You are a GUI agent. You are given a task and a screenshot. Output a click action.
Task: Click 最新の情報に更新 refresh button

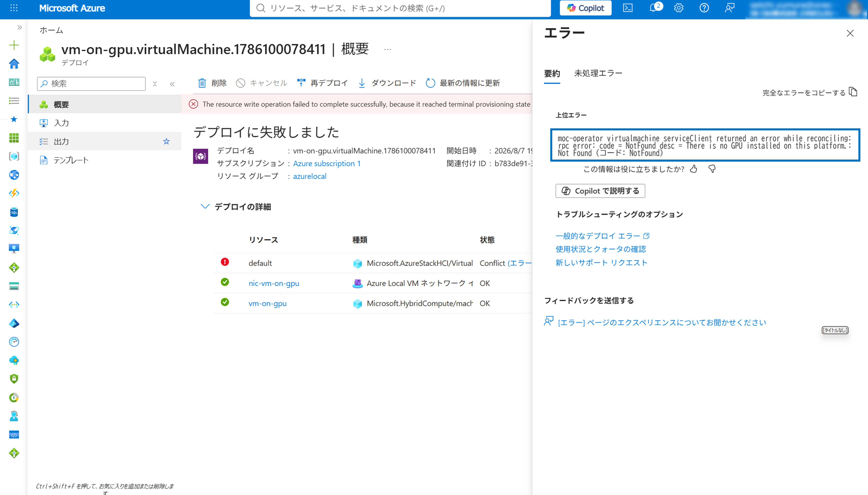(x=463, y=83)
